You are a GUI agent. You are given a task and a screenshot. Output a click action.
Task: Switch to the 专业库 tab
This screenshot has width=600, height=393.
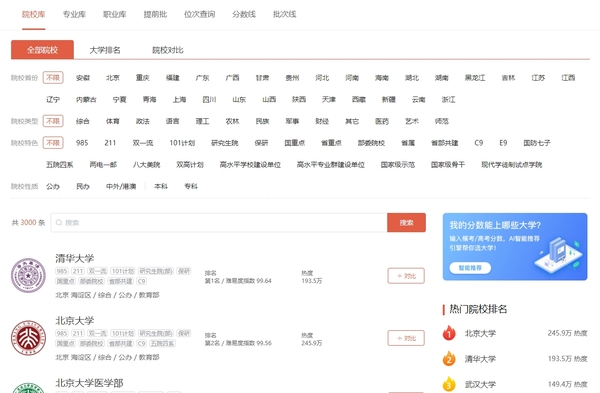point(74,15)
